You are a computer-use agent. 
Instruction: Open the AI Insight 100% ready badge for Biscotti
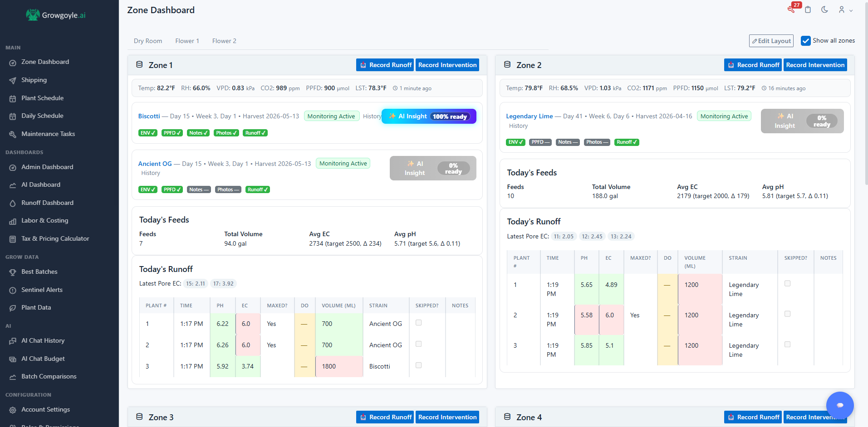pyautogui.click(x=428, y=116)
